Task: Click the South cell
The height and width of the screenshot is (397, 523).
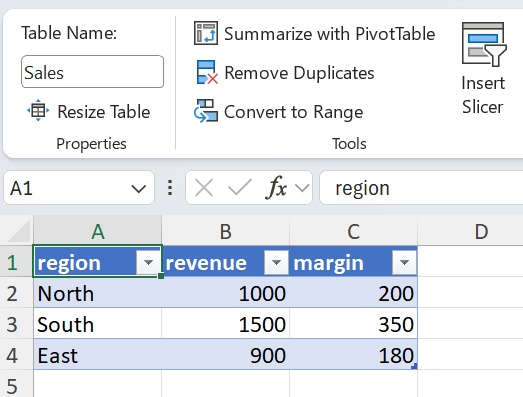Action: (97, 324)
